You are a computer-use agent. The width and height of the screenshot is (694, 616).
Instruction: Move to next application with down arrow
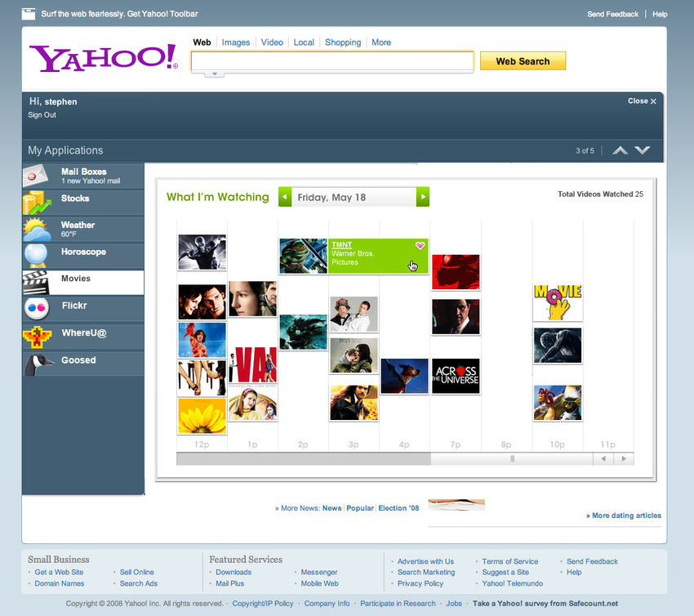coord(643,150)
